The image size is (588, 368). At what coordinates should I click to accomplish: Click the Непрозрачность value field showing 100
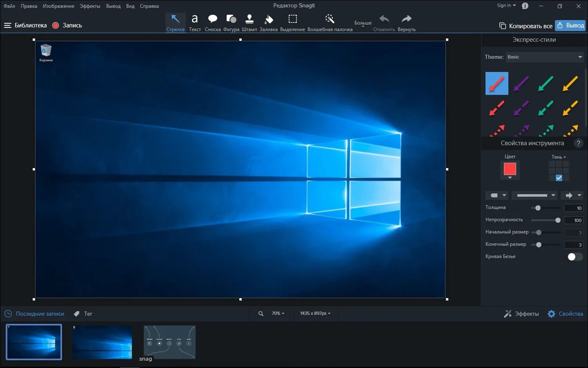(573, 220)
